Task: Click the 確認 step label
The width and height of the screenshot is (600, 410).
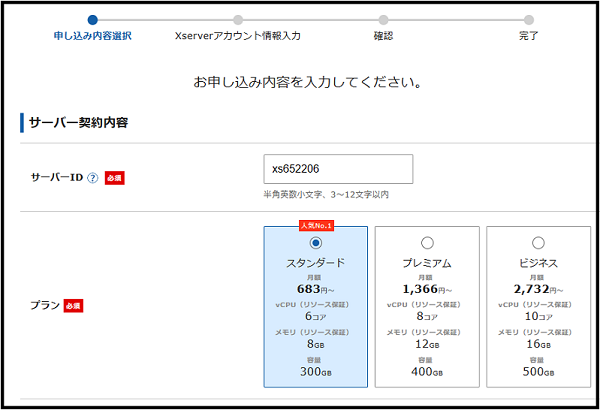Action: (383, 36)
